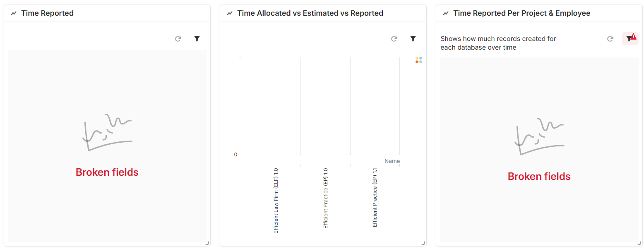Click chart icon beside Per Project title
Image resolution: width=644 pixels, height=251 pixels.
[x=446, y=13]
